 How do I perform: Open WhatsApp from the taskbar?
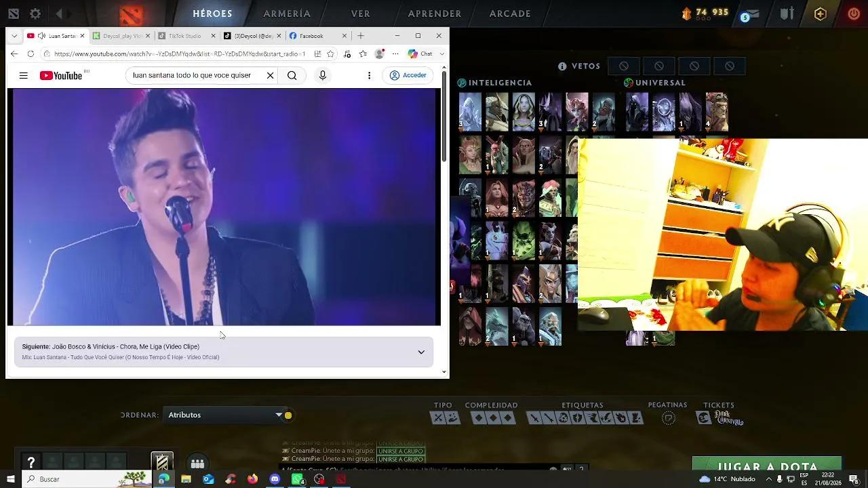(297, 479)
